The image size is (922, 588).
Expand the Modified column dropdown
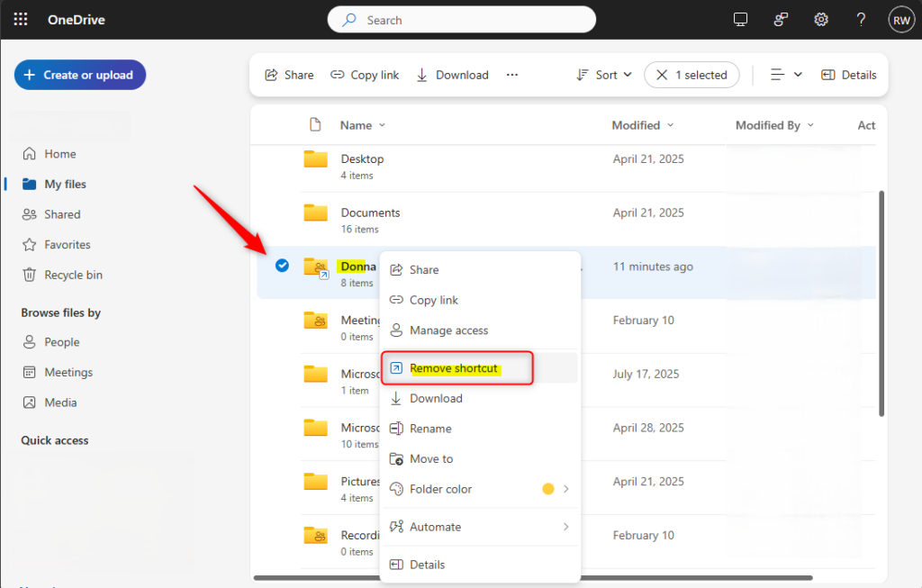670,125
